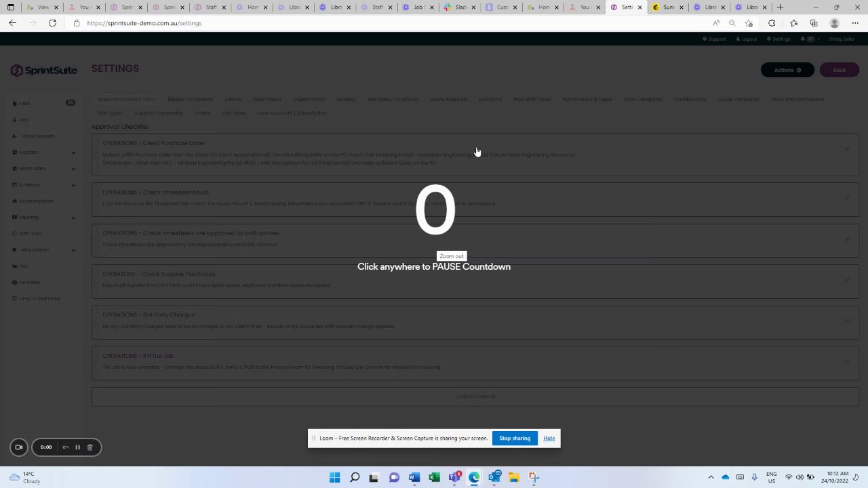Viewport: 868px width, 488px height.
Task: Select the Supplier Companies tab
Action: point(158,113)
